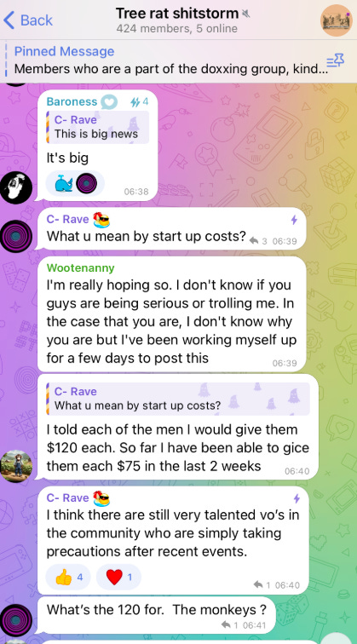Image resolution: width=357 pixels, height=644 pixels.
Task: Open Baroness's profile avatar beside her message
Action: point(16,187)
